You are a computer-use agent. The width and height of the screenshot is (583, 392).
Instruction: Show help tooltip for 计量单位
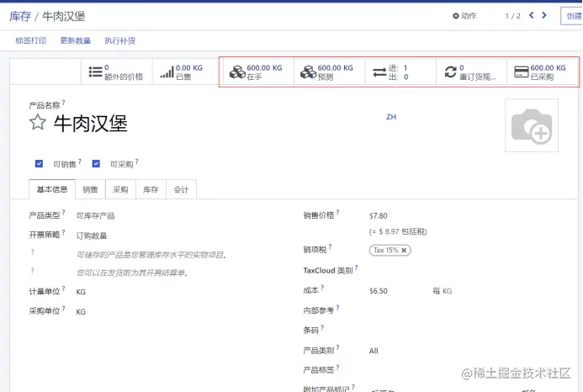click(x=64, y=289)
